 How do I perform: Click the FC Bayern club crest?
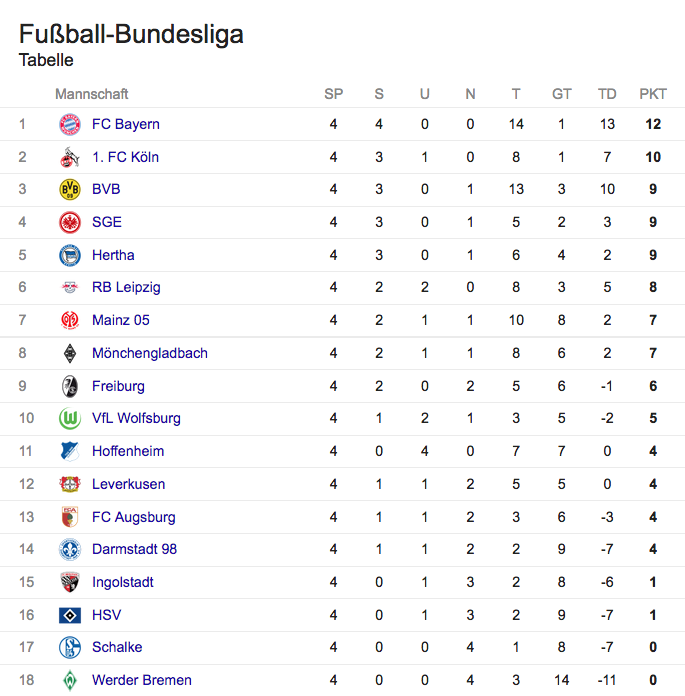(70, 124)
